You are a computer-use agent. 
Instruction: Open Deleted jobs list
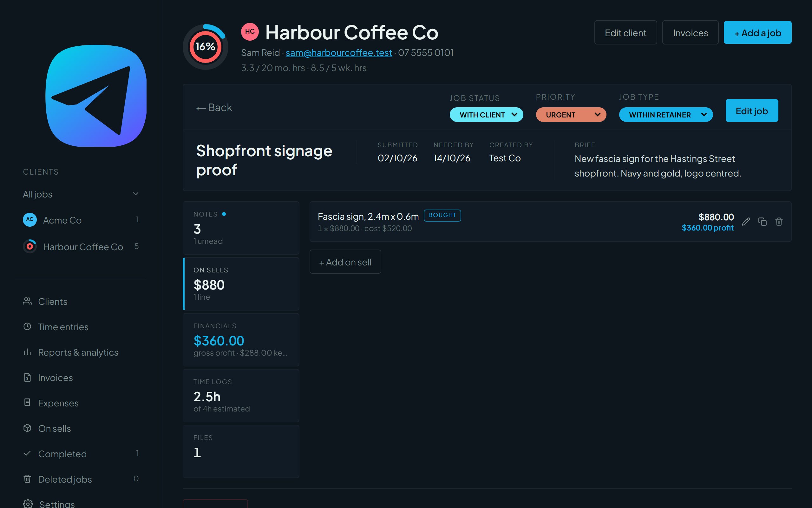pyautogui.click(x=81, y=479)
